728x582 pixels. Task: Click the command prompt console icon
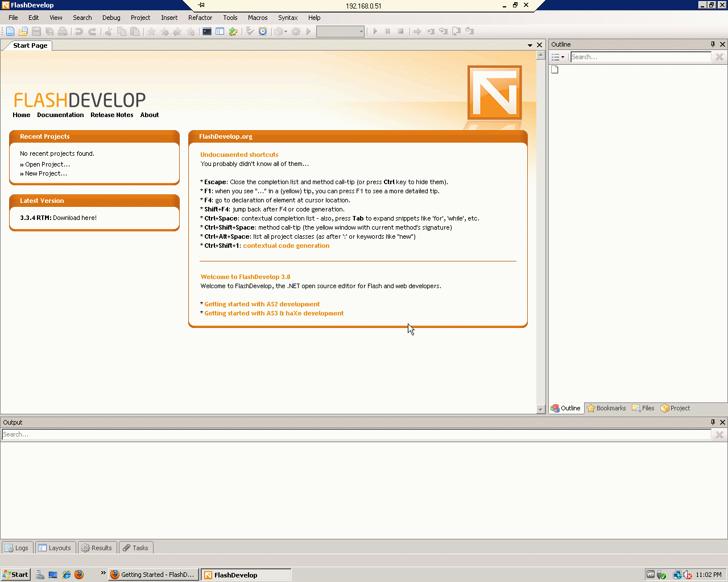[207, 31]
